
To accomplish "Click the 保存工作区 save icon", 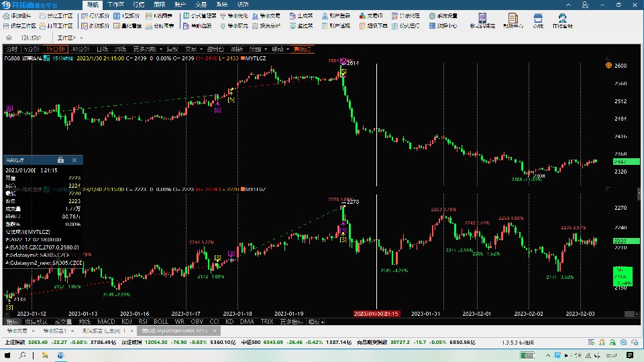I will 6,26.
